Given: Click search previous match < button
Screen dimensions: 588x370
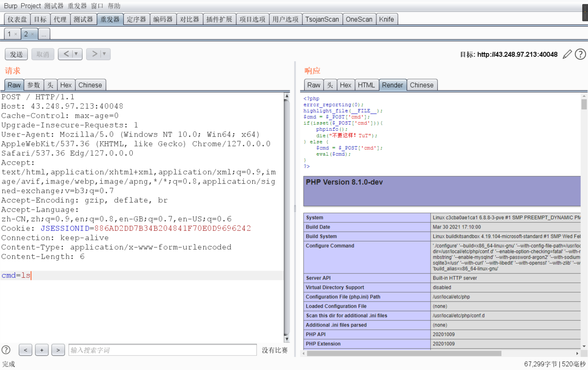Looking at the screenshot, I should click(x=25, y=350).
